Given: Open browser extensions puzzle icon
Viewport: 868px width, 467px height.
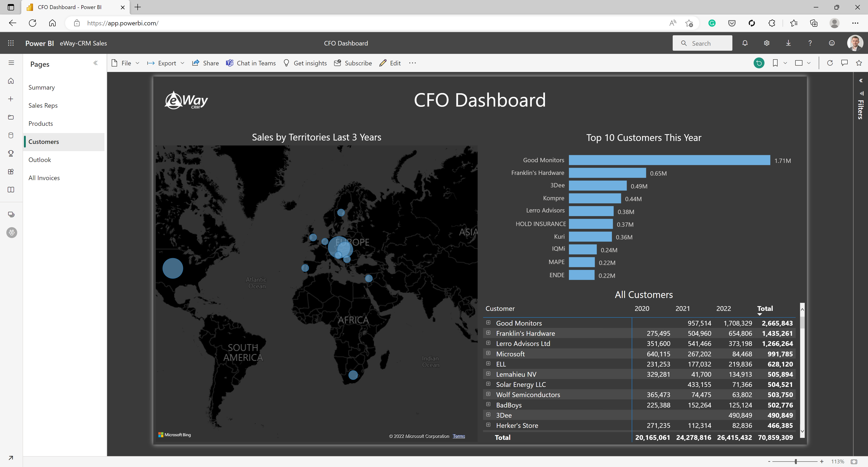Looking at the screenshot, I should click(772, 23).
